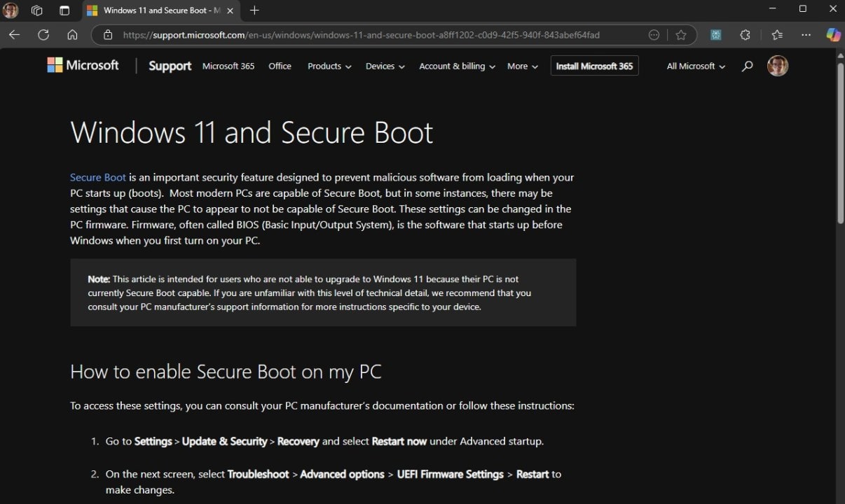Add this page to favorites with the star
Image resolution: width=845 pixels, height=504 pixels.
coord(680,34)
